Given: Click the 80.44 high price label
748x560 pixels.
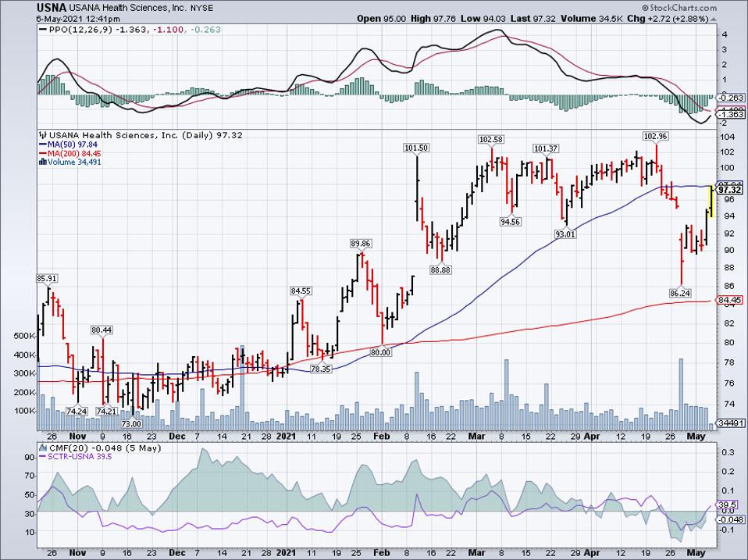Looking at the screenshot, I should coord(102,330).
